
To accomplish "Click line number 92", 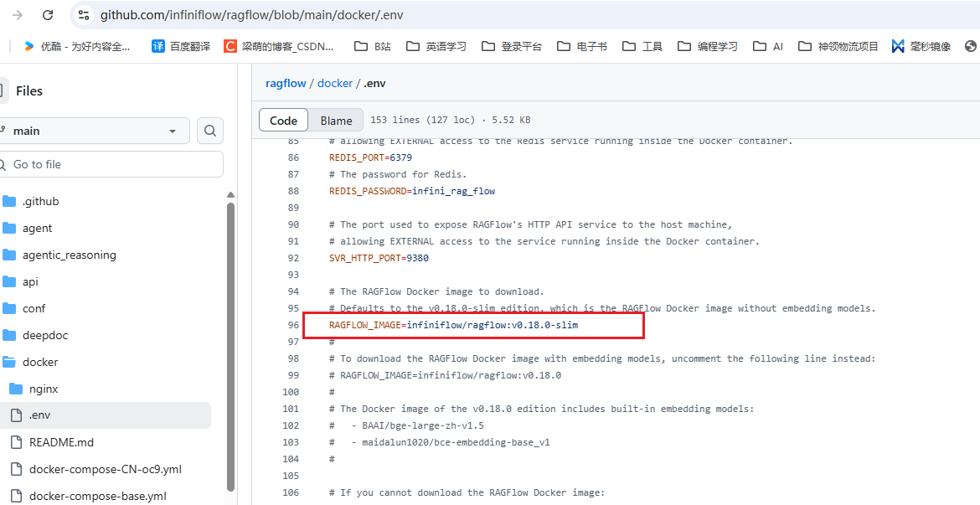I will pyautogui.click(x=293, y=258).
